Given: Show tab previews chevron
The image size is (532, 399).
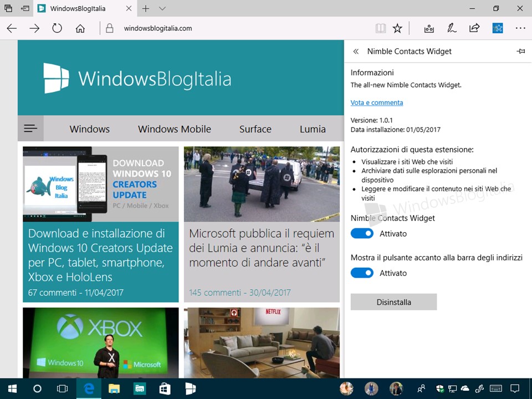Looking at the screenshot, I should pos(162,8).
